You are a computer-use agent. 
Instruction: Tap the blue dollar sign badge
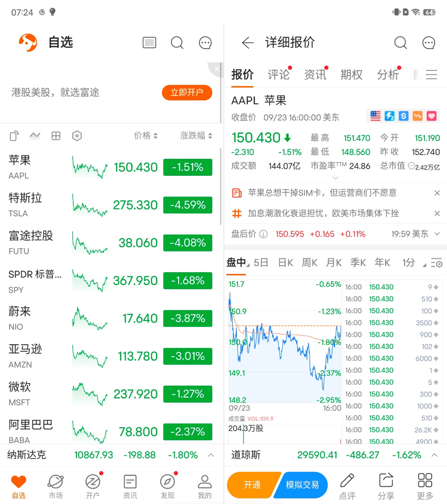[x=404, y=116]
